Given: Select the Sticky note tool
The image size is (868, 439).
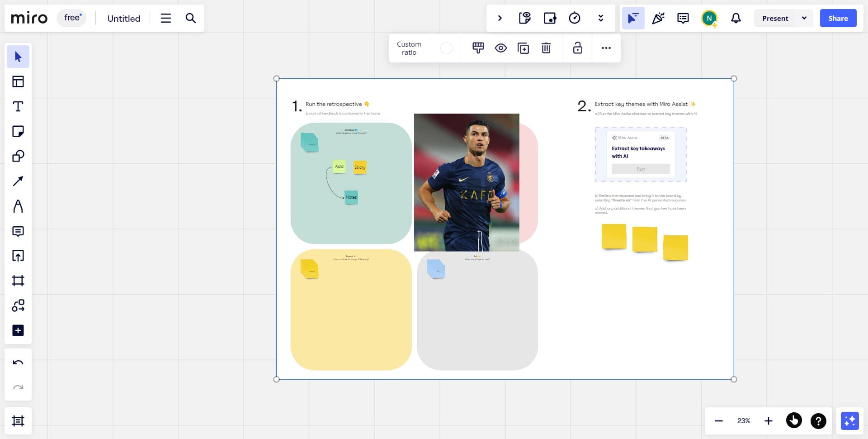Looking at the screenshot, I should tap(18, 131).
